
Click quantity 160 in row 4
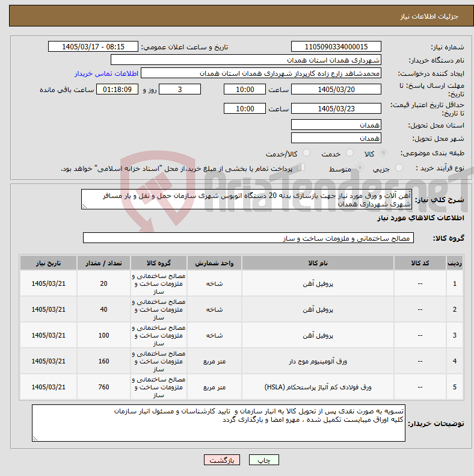[104, 361]
